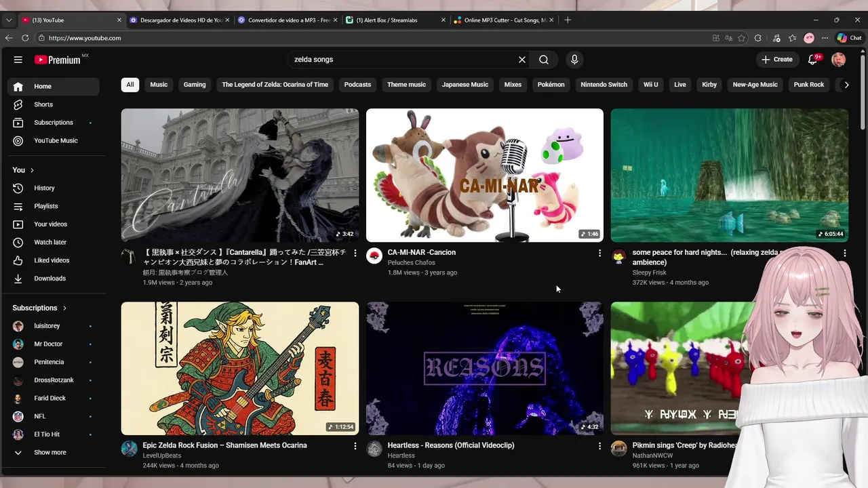Add page to favorites with star icon
The image size is (868, 488).
[x=742, y=38]
